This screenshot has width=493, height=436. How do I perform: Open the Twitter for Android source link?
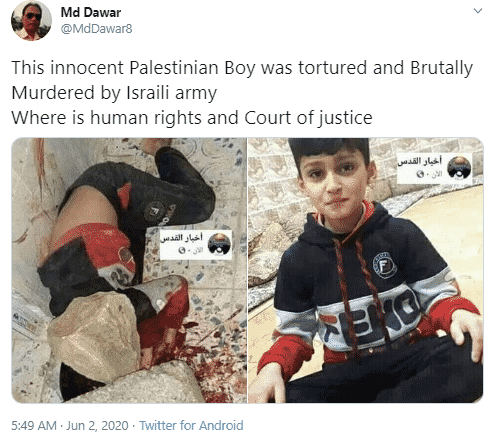pyautogui.click(x=191, y=426)
